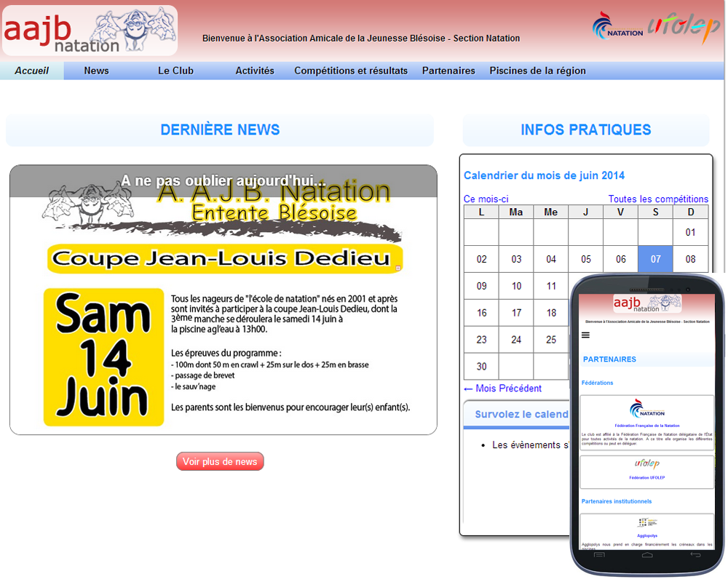Open the hamburger menu on the phone mockup
The image size is (728, 582).
(x=585, y=335)
